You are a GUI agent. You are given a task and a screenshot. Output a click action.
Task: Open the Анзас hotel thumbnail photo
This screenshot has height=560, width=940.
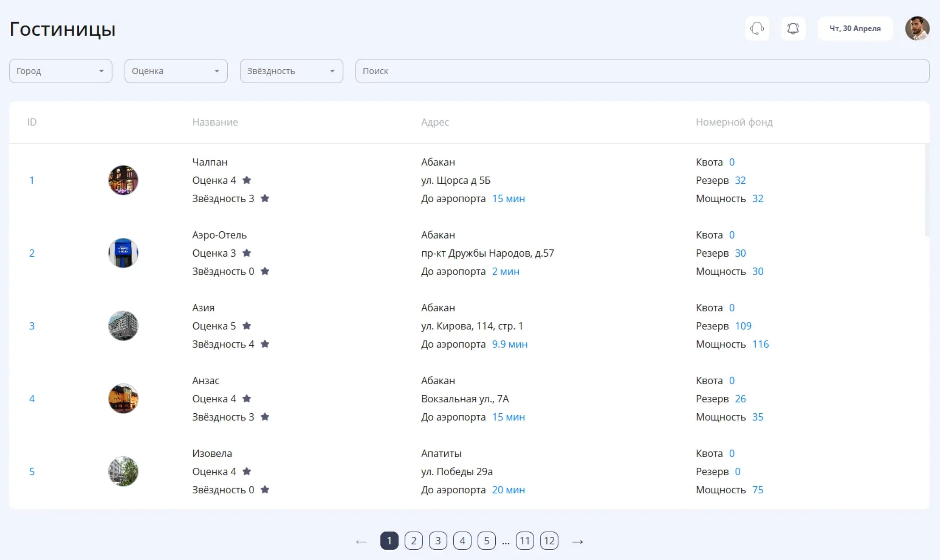(123, 398)
